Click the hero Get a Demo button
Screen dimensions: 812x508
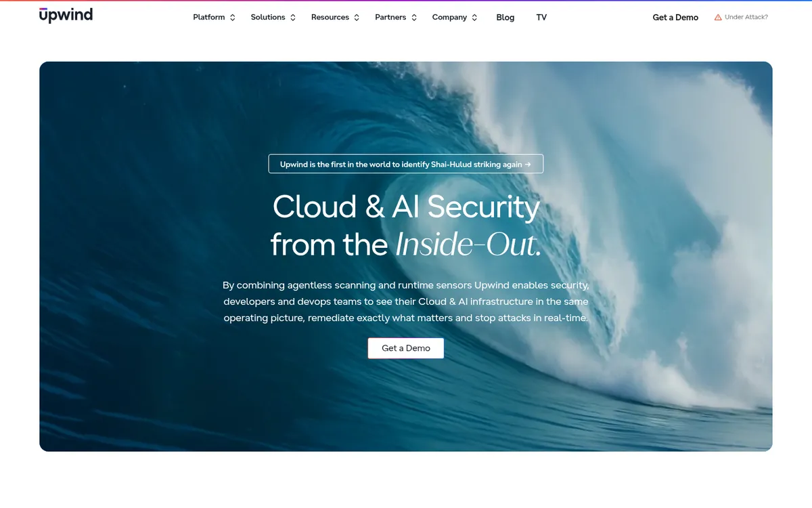406,348
